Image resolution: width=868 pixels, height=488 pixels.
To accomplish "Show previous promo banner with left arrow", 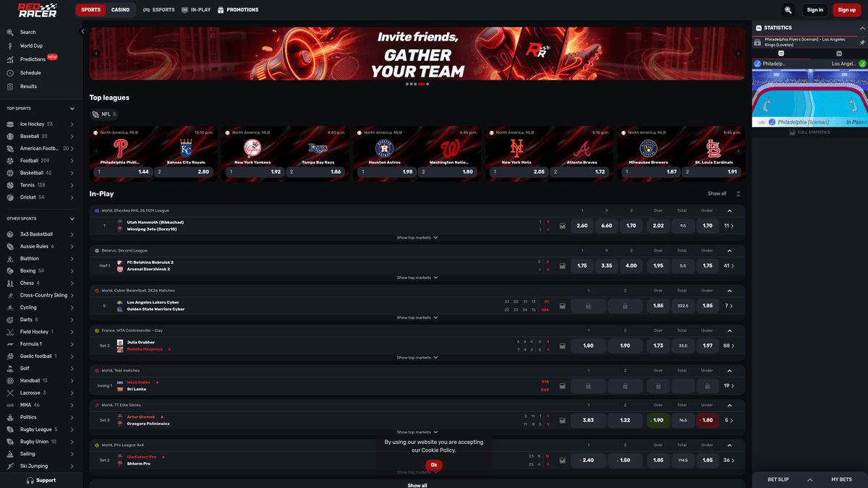I will coord(96,53).
